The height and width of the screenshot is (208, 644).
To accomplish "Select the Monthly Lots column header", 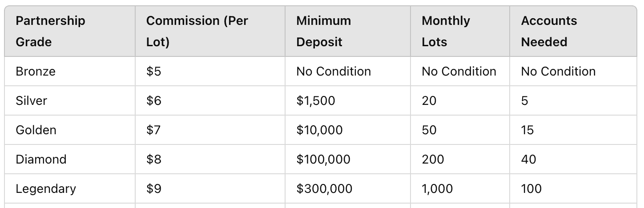I will pyautogui.click(x=446, y=31).
